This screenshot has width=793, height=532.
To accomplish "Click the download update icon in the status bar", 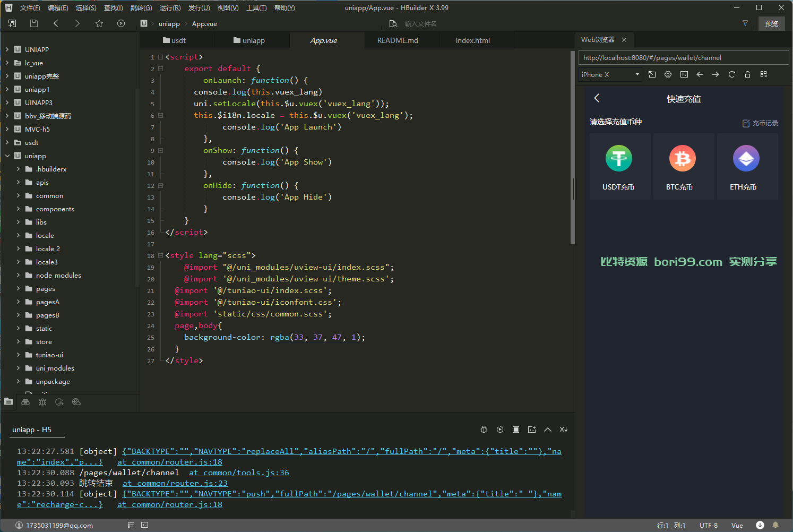I will point(760,525).
